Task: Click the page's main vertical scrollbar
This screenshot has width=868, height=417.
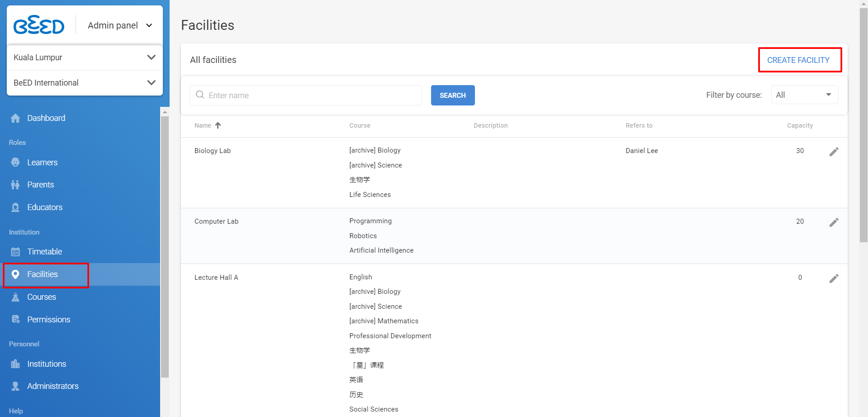Action: click(863, 125)
